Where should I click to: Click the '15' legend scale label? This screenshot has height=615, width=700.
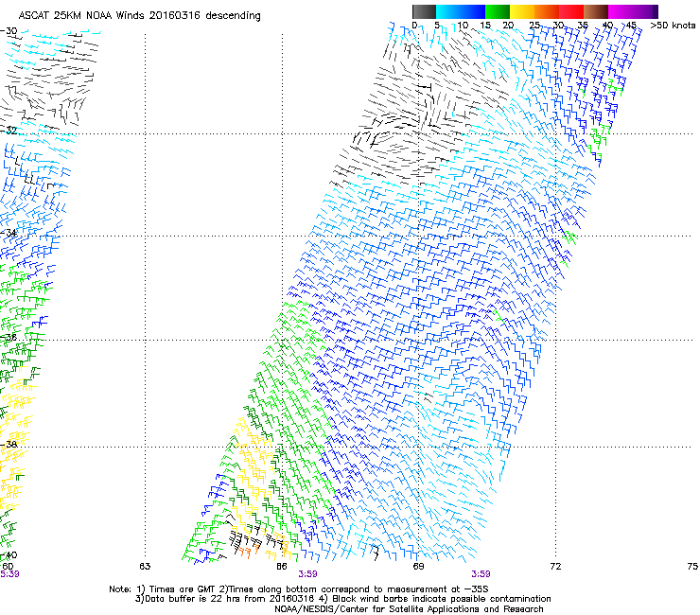click(x=485, y=26)
